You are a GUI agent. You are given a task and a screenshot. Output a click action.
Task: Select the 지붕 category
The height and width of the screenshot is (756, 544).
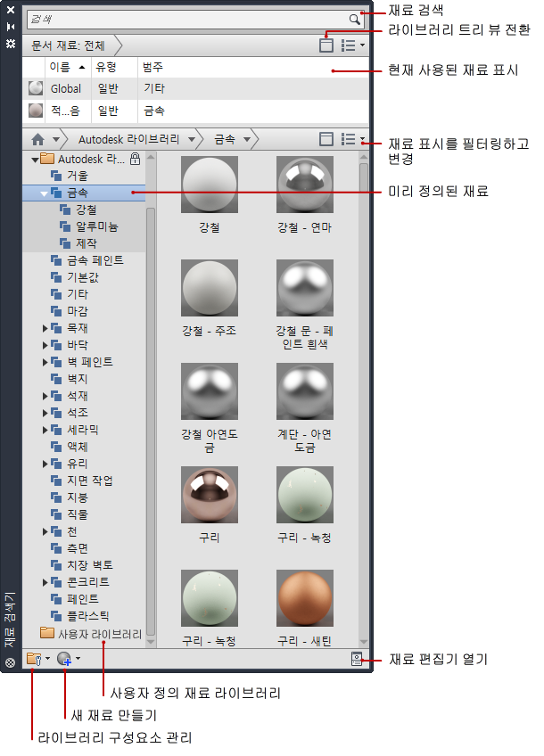(x=78, y=497)
